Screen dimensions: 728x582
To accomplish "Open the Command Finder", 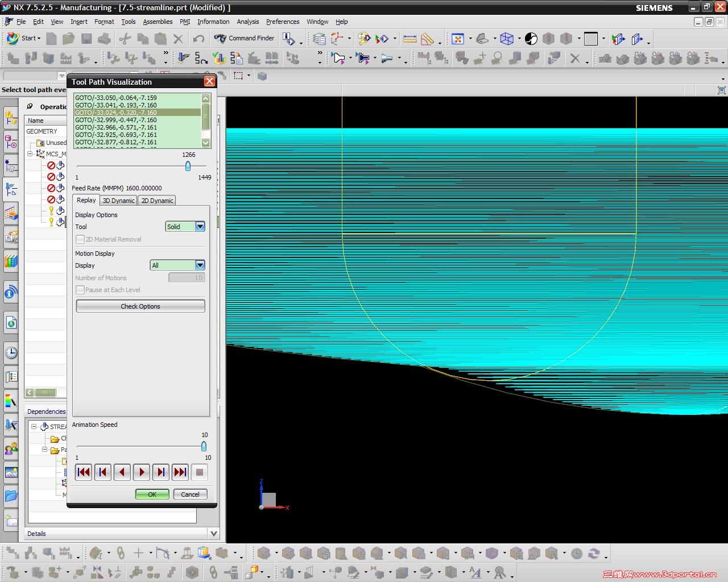I will (x=245, y=38).
